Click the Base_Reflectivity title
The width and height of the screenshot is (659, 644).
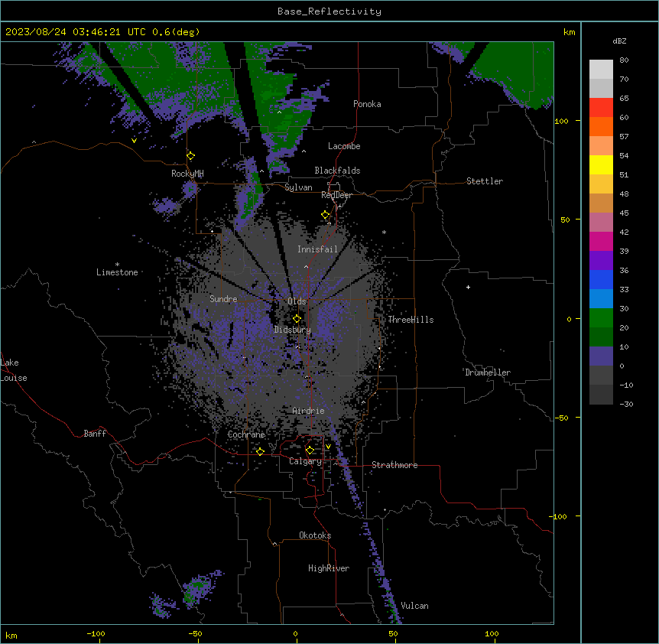pos(329,11)
